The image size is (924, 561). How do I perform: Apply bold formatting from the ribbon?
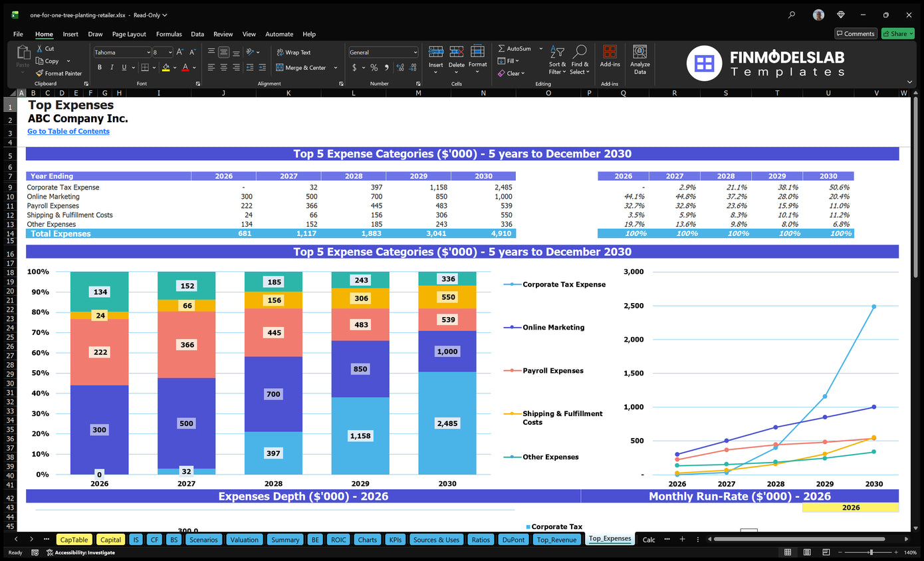pyautogui.click(x=99, y=68)
